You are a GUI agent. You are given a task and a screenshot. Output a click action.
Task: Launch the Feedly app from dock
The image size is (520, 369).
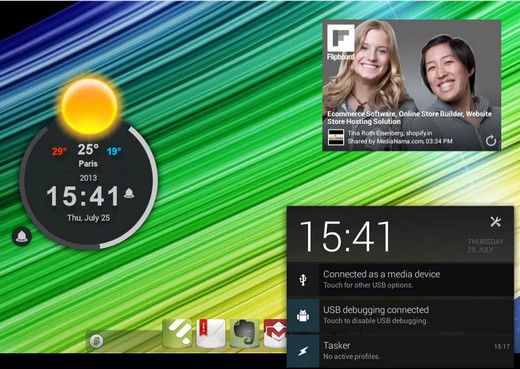click(x=178, y=333)
